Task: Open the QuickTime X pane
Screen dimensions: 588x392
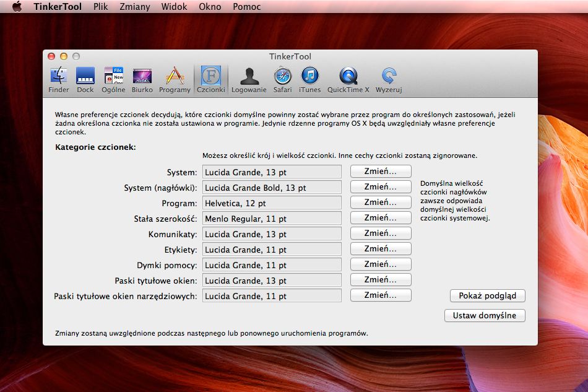Action: point(348,80)
